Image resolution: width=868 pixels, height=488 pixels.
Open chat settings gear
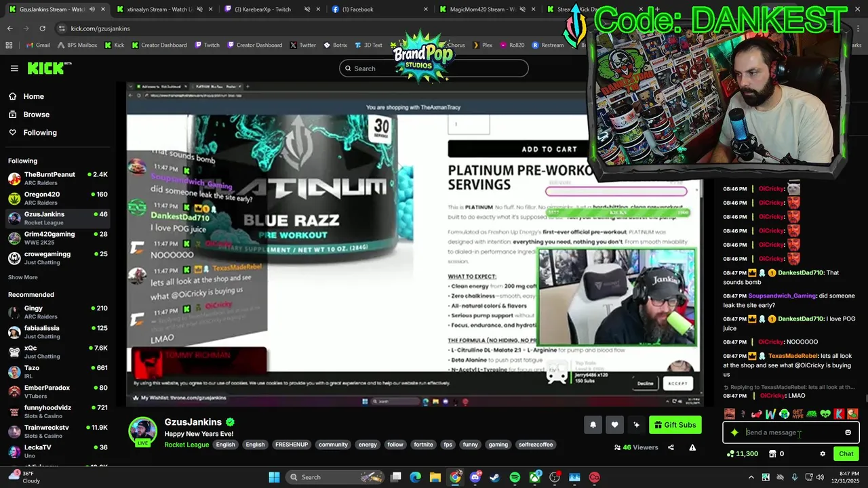[x=823, y=454]
